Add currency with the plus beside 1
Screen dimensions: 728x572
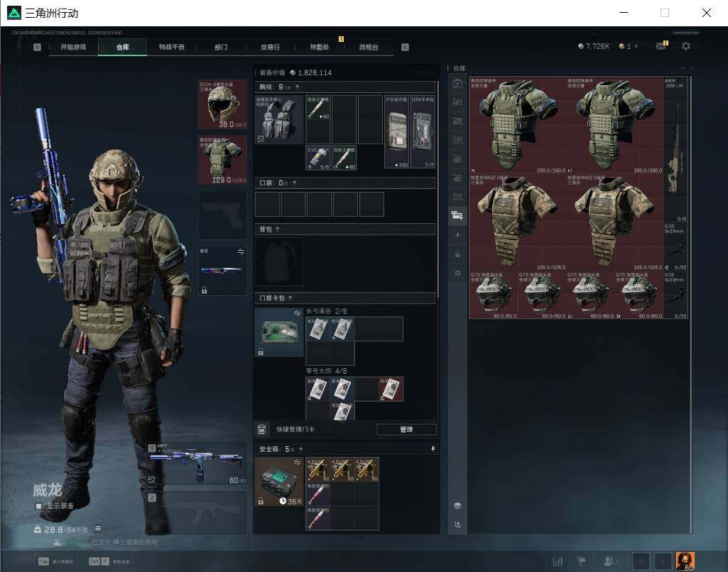(636, 46)
